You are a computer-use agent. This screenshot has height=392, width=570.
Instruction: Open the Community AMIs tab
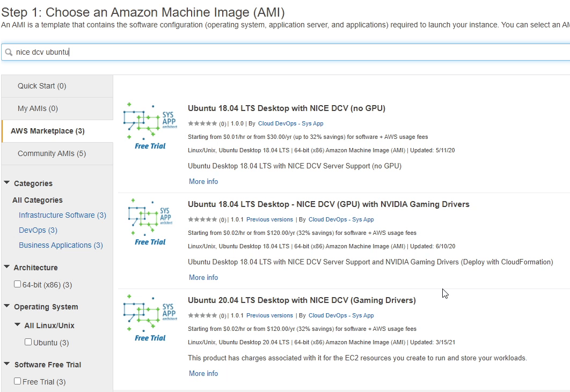tap(52, 153)
